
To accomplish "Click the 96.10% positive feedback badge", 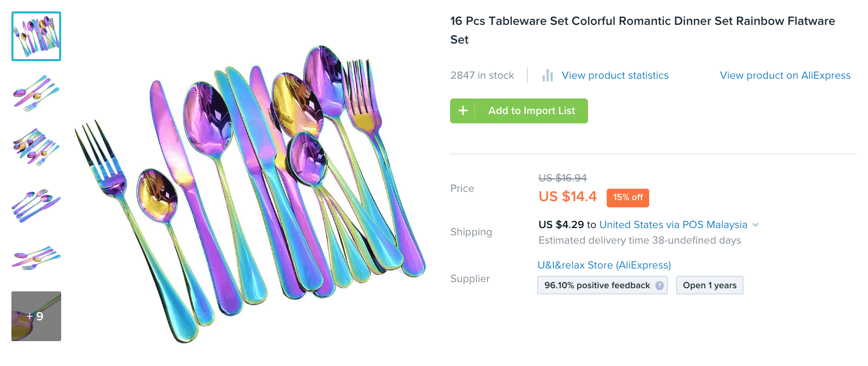I will point(597,286).
